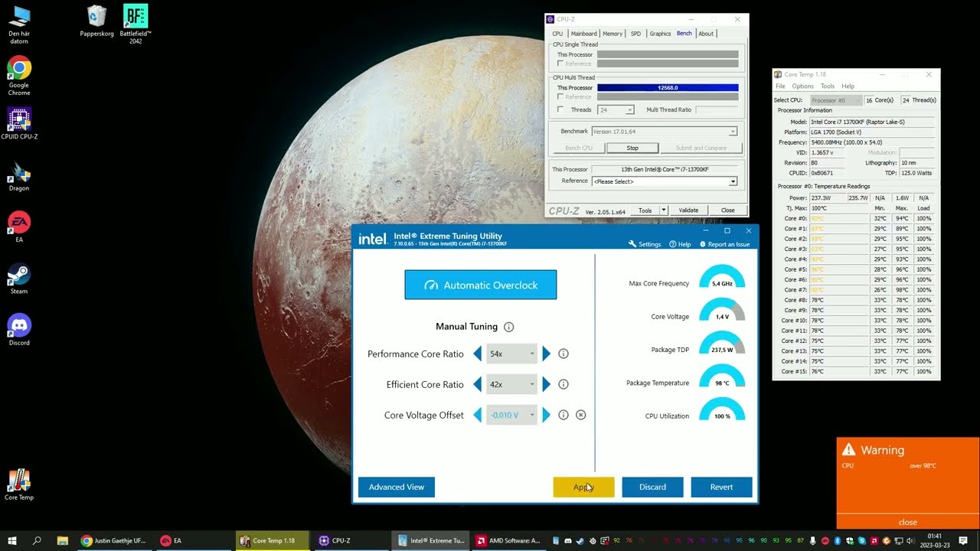This screenshot has width=980, height=551.
Task: Apply the XTU tuning changes
Action: point(583,487)
